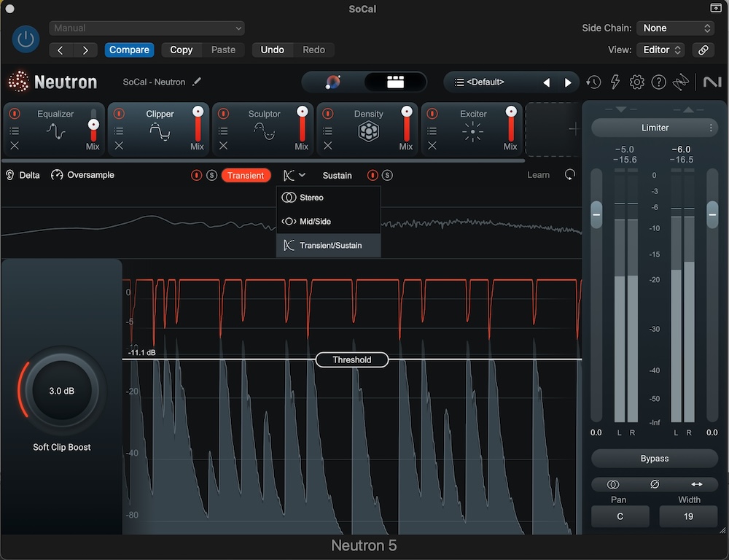The height and width of the screenshot is (560, 729).
Task: Solo the Sustain band
Action: point(387,175)
